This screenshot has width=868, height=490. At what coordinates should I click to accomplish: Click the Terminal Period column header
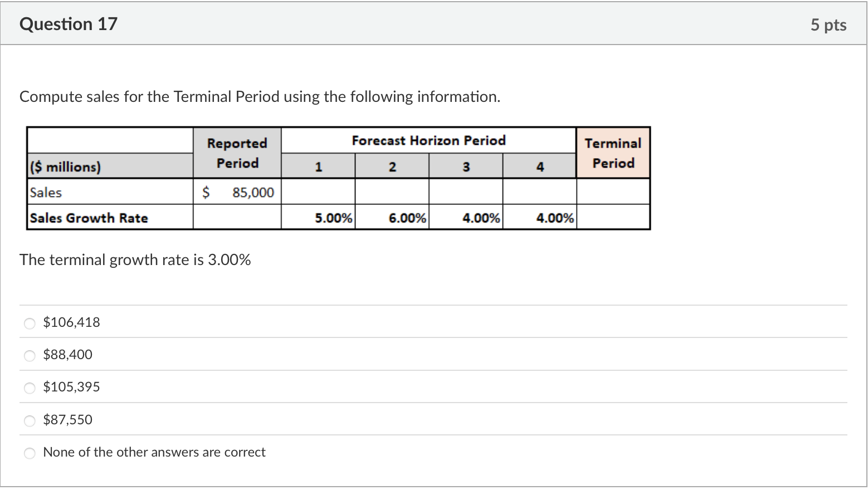(613, 153)
